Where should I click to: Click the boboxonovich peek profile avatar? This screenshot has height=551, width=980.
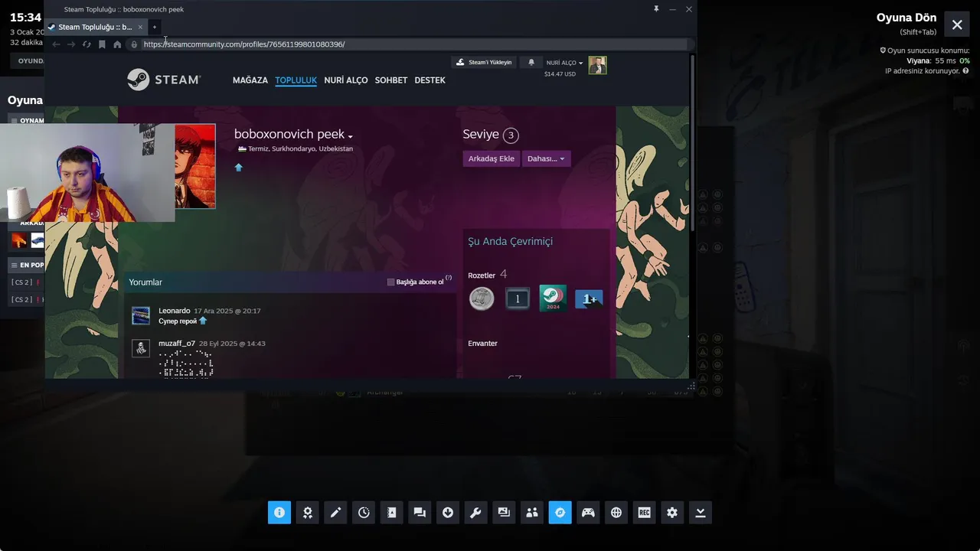[195, 166]
